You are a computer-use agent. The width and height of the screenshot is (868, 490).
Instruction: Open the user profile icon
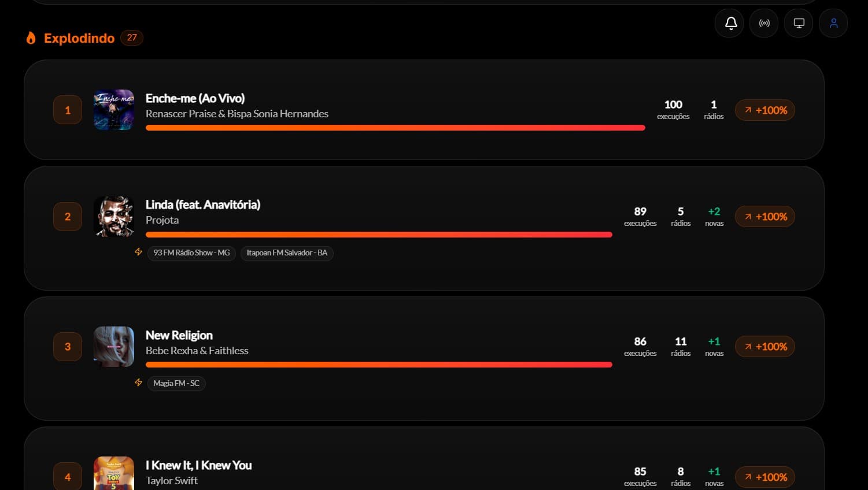point(833,23)
